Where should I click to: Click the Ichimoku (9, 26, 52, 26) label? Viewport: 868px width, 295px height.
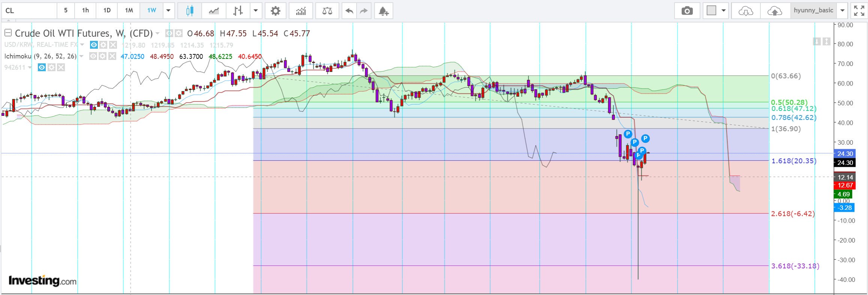point(40,56)
